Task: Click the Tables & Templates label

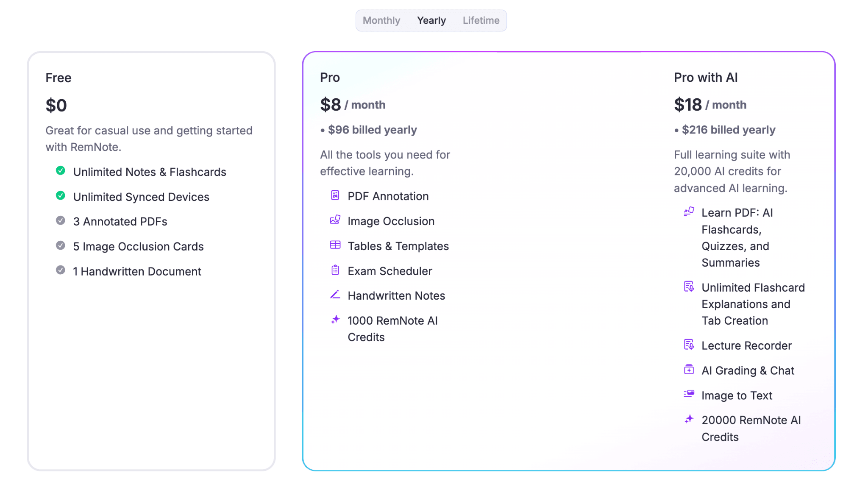Action: [398, 246]
